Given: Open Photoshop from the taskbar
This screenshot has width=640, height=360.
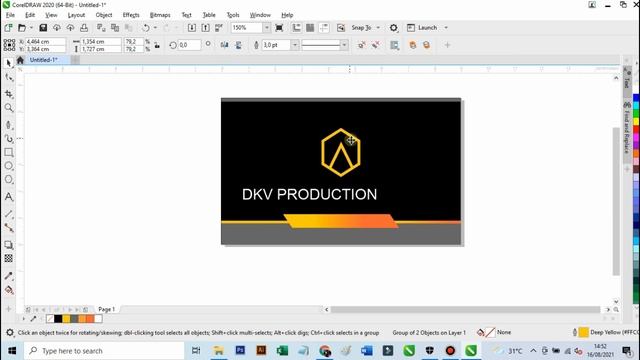Looking at the screenshot, I should [240, 350].
